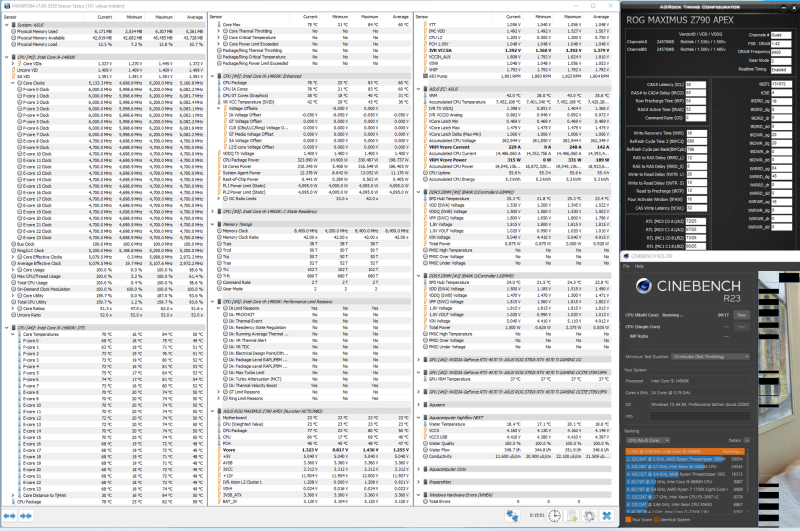Click HWiNFO collapse columns arrows button

(26, 516)
